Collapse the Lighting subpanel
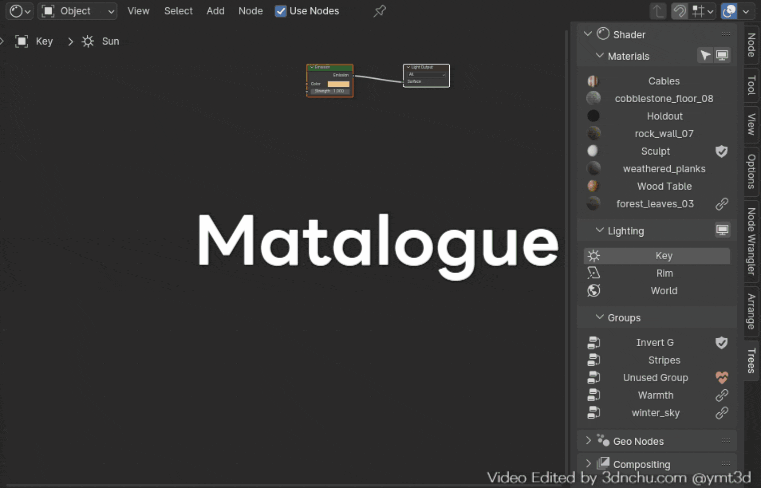 tap(599, 230)
